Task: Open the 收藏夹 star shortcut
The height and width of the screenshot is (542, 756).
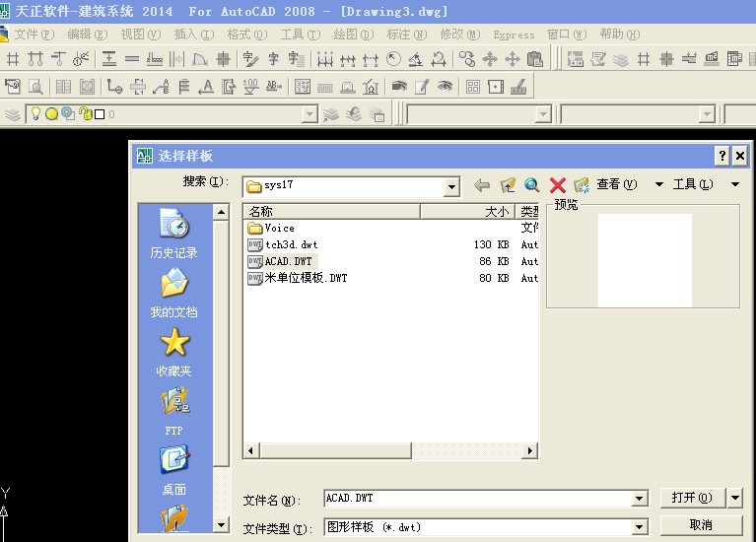Action: [174, 353]
